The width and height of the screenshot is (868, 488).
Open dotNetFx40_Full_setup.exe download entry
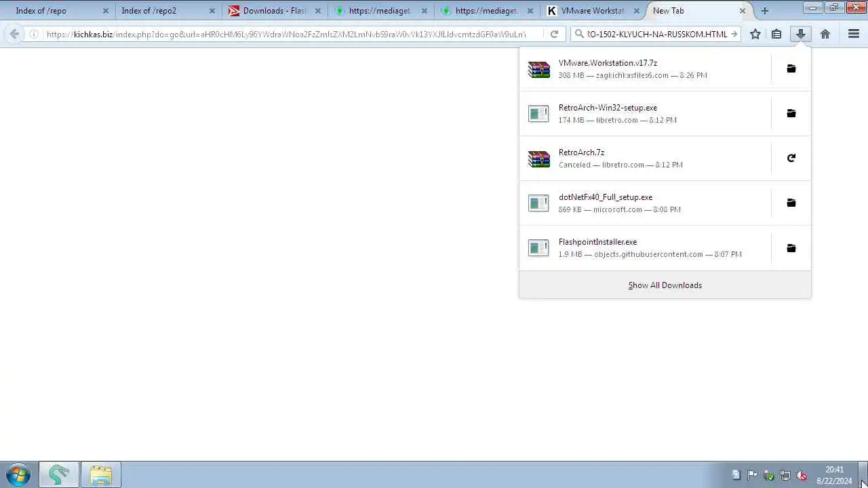click(645, 203)
